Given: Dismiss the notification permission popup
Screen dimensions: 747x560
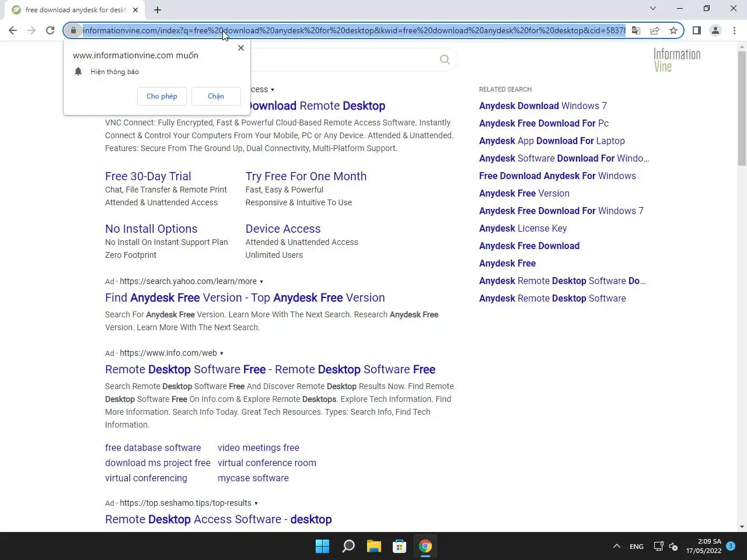Looking at the screenshot, I should click(241, 48).
